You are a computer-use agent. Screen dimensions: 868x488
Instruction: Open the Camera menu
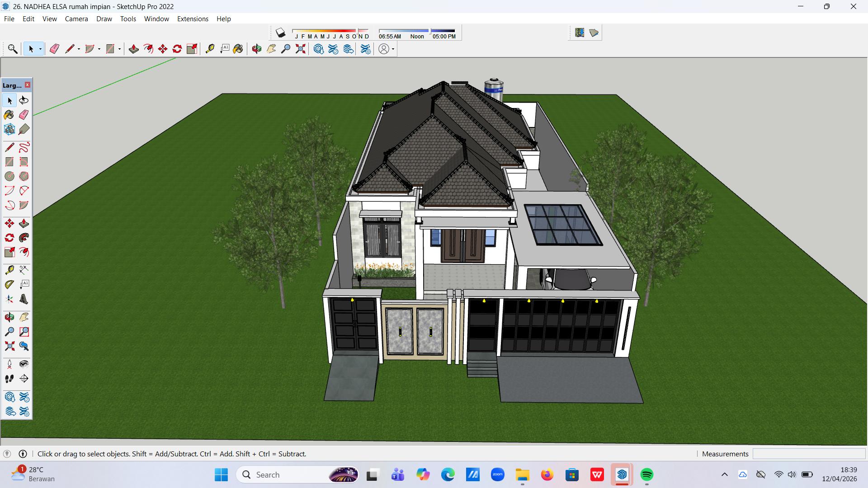point(76,19)
